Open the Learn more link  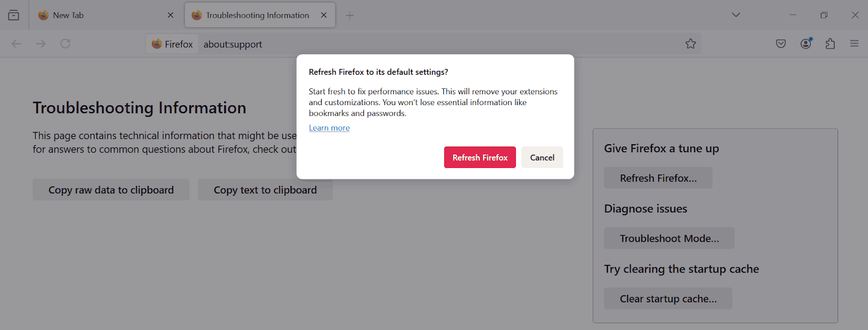click(x=329, y=127)
